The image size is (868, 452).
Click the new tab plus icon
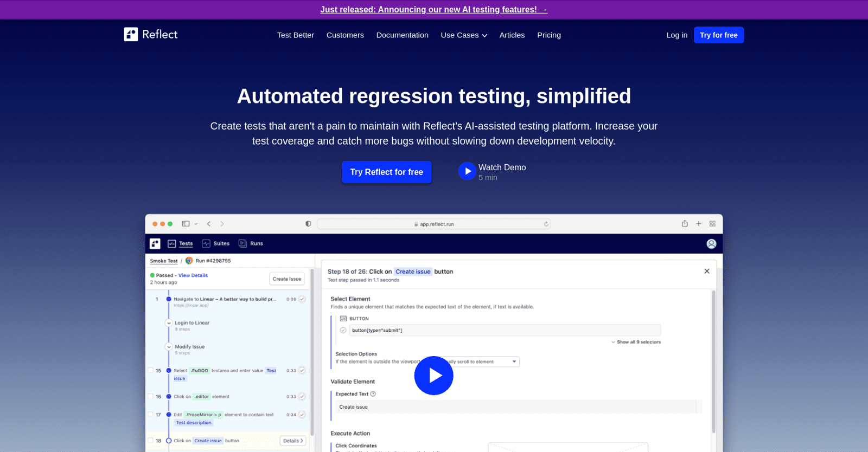699,224
